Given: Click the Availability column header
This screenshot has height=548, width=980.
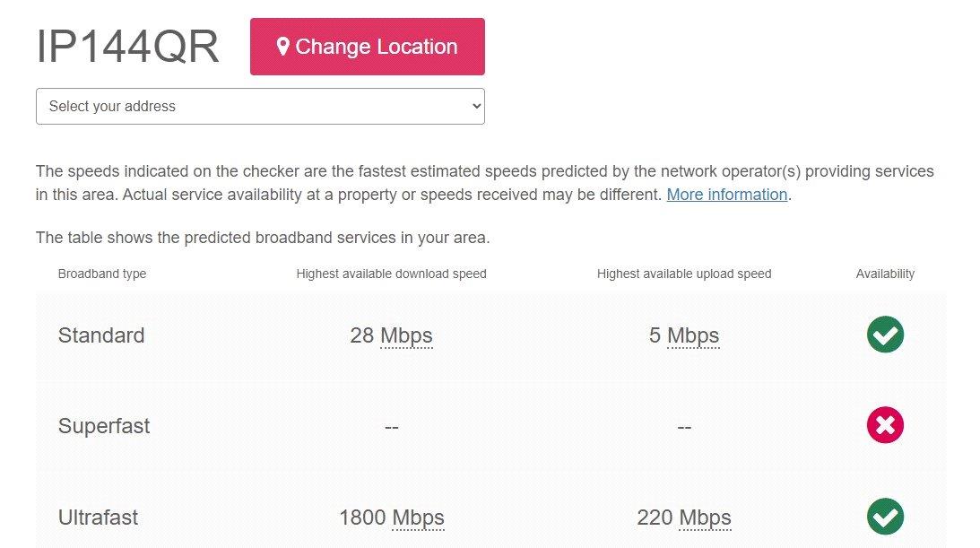Looking at the screenshot, I should point(885,274).
